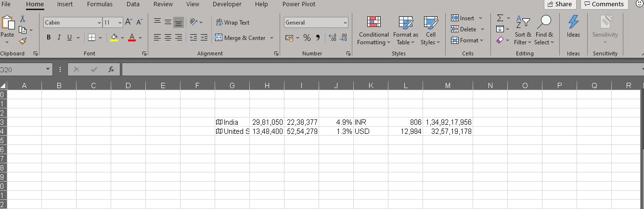Click the Cut scissors icon
The image size is (644, 209).
[22, 19]
